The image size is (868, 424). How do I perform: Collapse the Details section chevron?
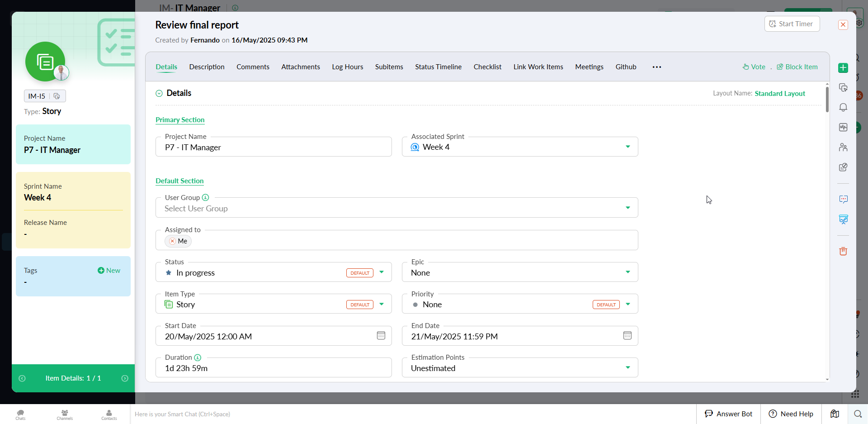point(159,93)
